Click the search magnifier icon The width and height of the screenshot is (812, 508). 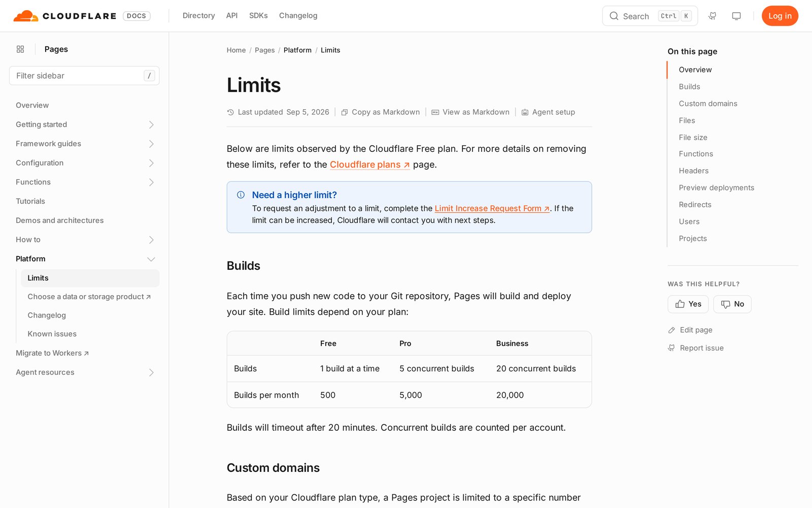(x=614, y=16)
